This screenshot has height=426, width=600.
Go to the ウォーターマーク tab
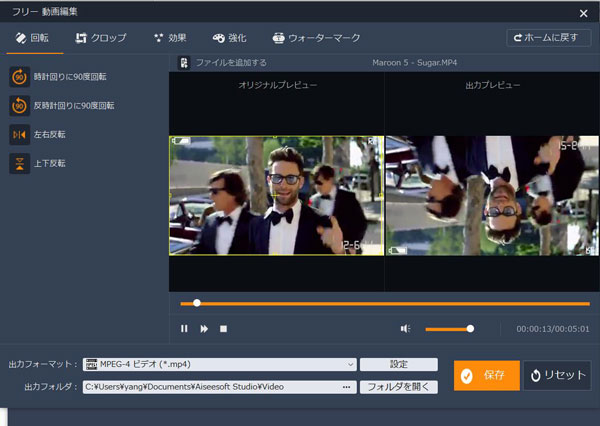(x=316, y=38)
